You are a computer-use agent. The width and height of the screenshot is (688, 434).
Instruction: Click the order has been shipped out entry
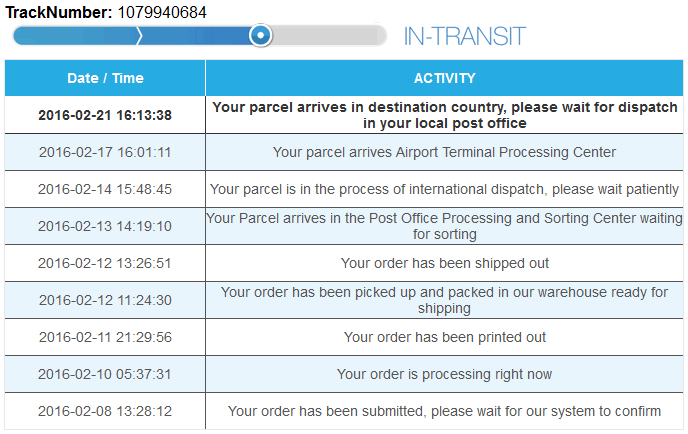click(x=444, y=263)
